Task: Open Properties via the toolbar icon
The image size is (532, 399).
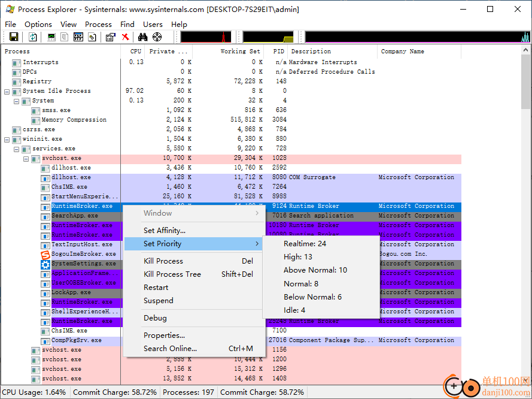Action: pyautogui.click(x=111, y=37)
